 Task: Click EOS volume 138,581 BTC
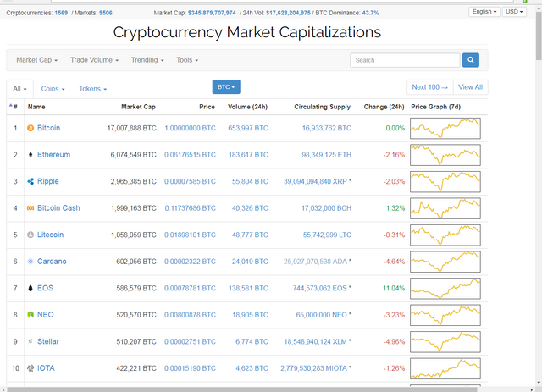click(248, 289)
